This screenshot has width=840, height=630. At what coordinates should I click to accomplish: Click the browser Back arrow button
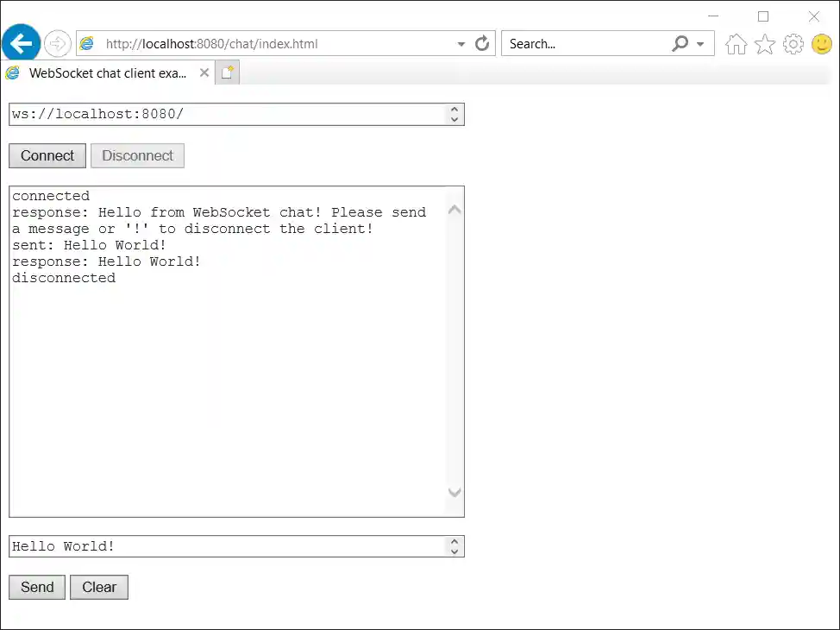(x=21, y=43)
